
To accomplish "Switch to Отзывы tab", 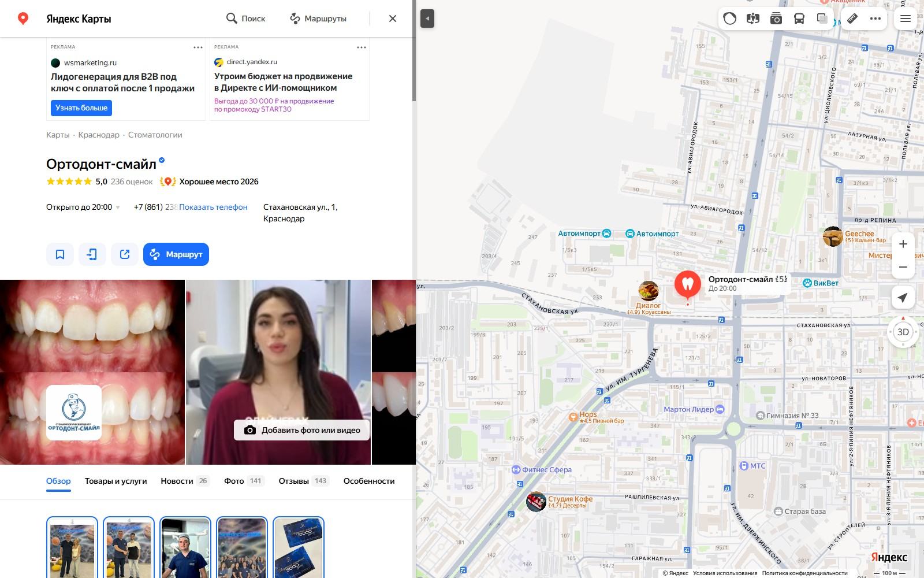I will (x=304, y=481).
